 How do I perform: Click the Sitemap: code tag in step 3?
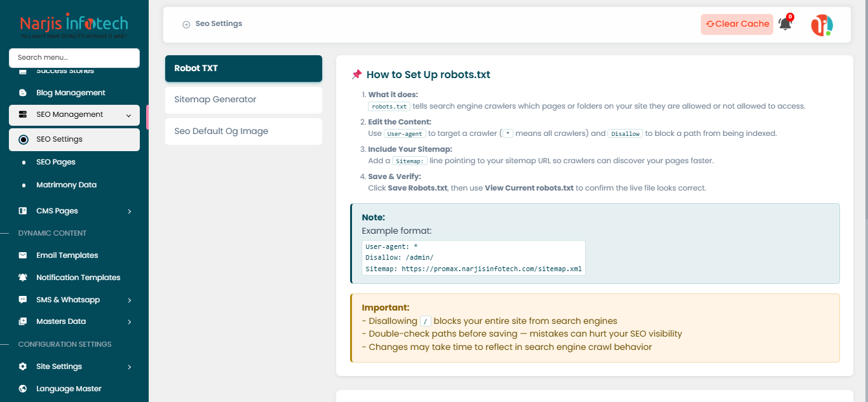(x=409, y=161)
